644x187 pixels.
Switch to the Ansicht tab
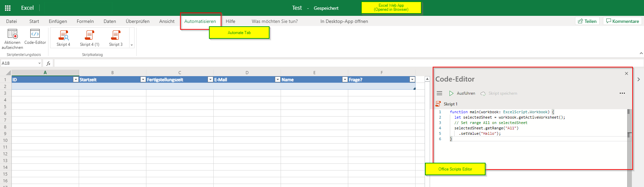tap(167, 21)
